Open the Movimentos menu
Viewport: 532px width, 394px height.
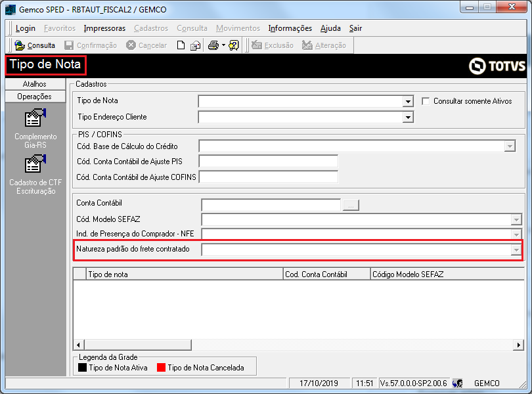238,28
